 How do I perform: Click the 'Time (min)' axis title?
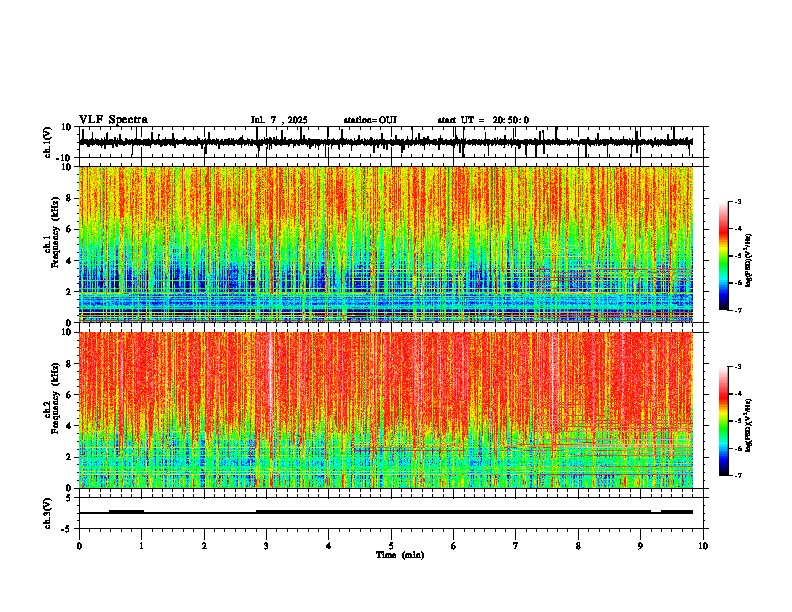[x=400, y=555]
